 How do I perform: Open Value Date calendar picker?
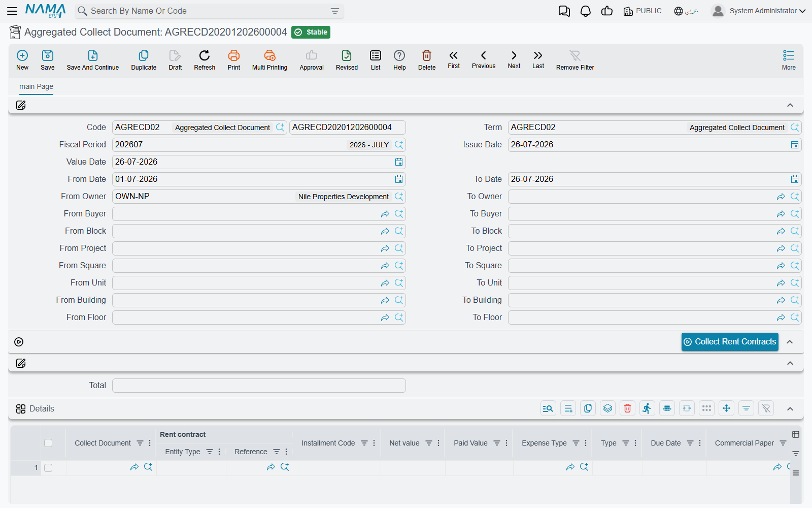pyautogui.click(x=399, y=162)
